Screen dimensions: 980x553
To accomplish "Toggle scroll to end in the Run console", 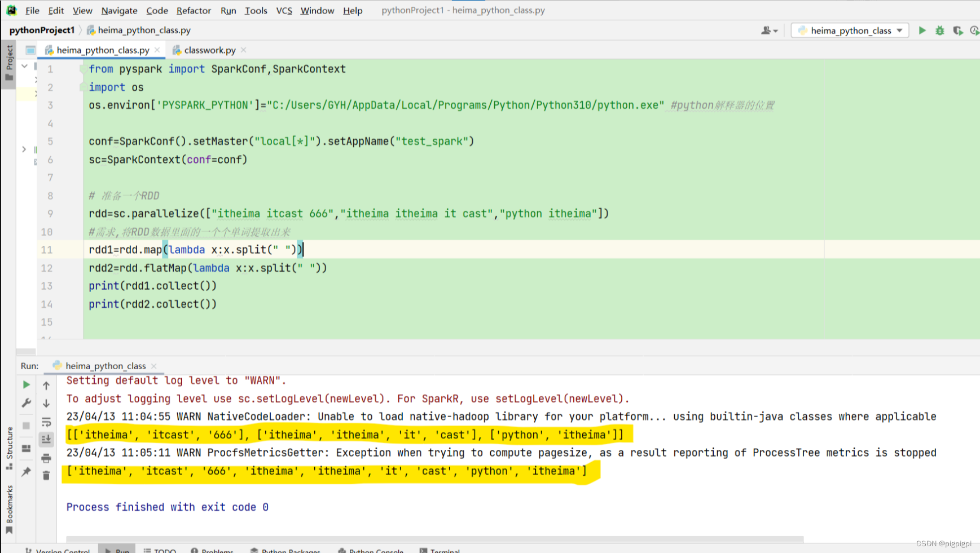I will click(x=46, y=439).
